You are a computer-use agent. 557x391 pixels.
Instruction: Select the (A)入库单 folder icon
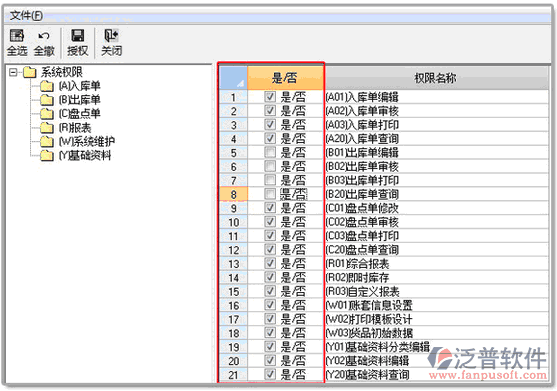47,86
